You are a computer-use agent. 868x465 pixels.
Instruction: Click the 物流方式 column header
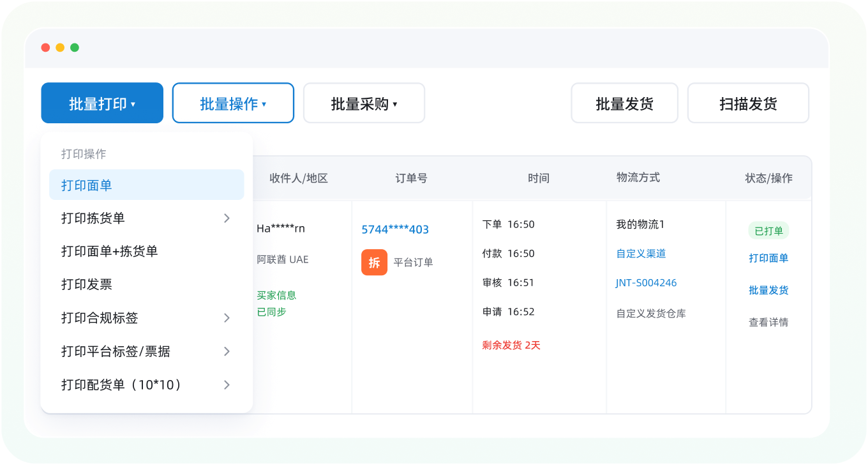638,178
